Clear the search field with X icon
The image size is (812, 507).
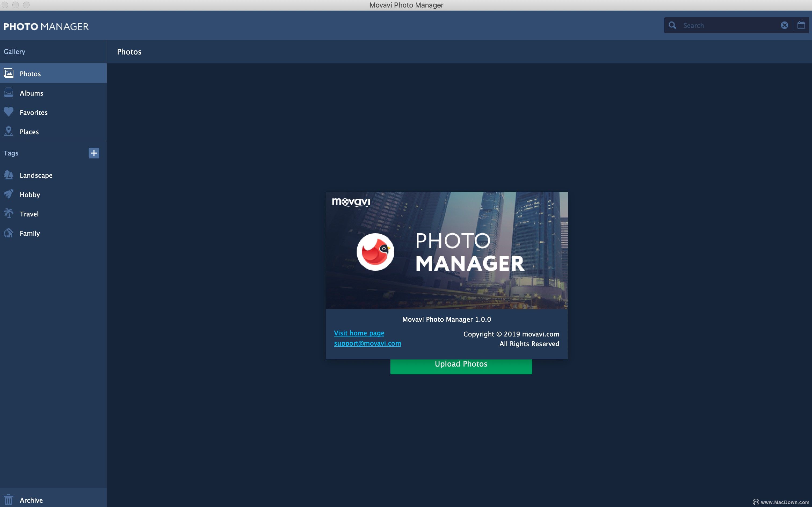(785, 25)
